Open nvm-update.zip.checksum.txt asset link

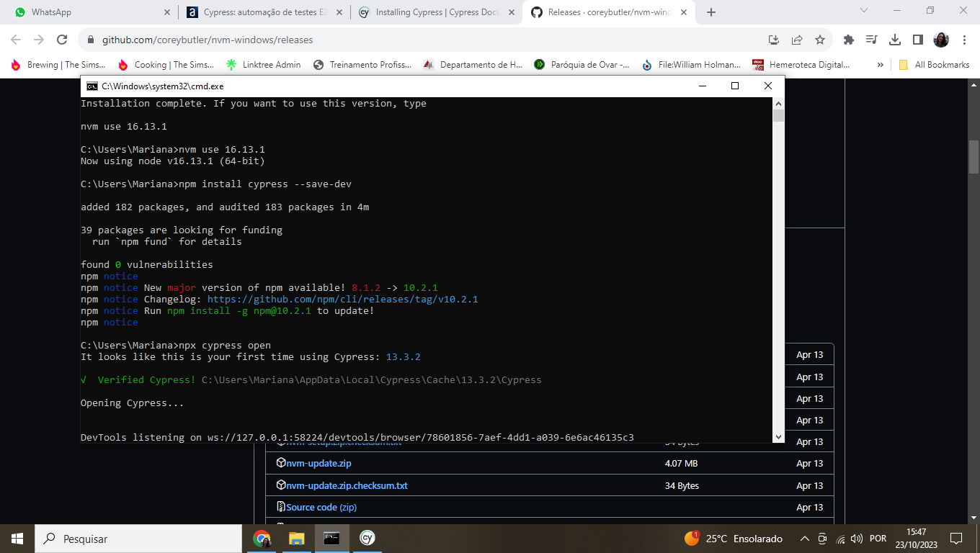[347, 486]
